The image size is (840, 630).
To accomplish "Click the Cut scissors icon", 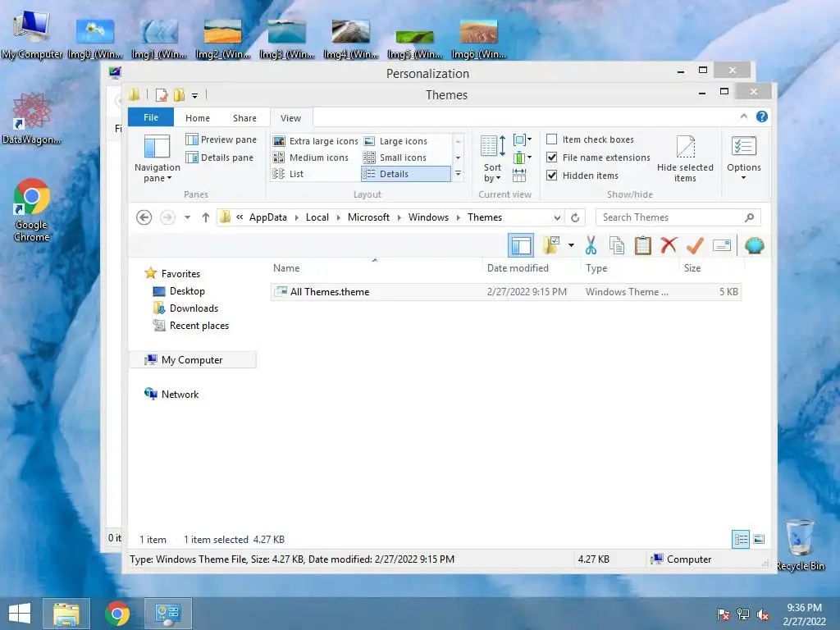I will pos(591,245).
